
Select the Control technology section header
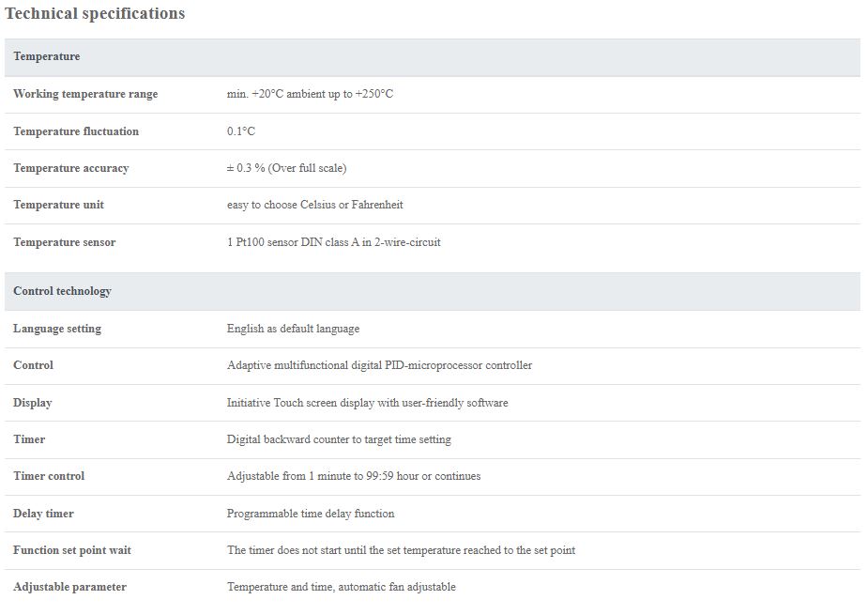[433, 291]
